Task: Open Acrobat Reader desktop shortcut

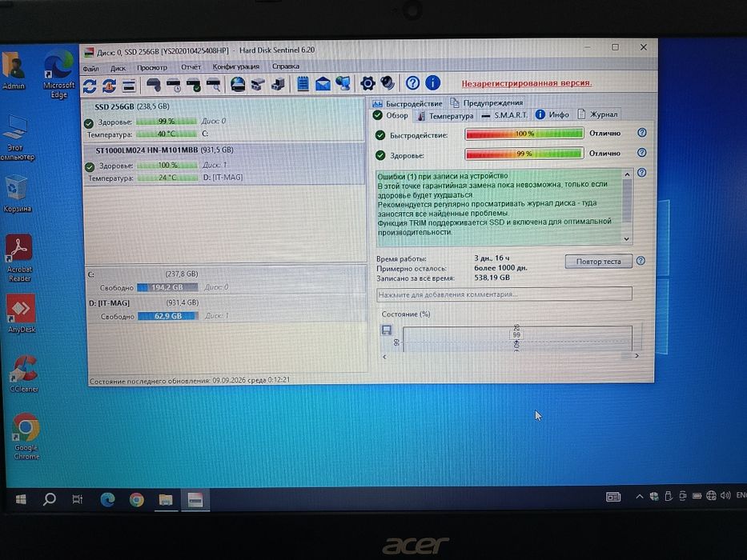Action: (19, 258)
